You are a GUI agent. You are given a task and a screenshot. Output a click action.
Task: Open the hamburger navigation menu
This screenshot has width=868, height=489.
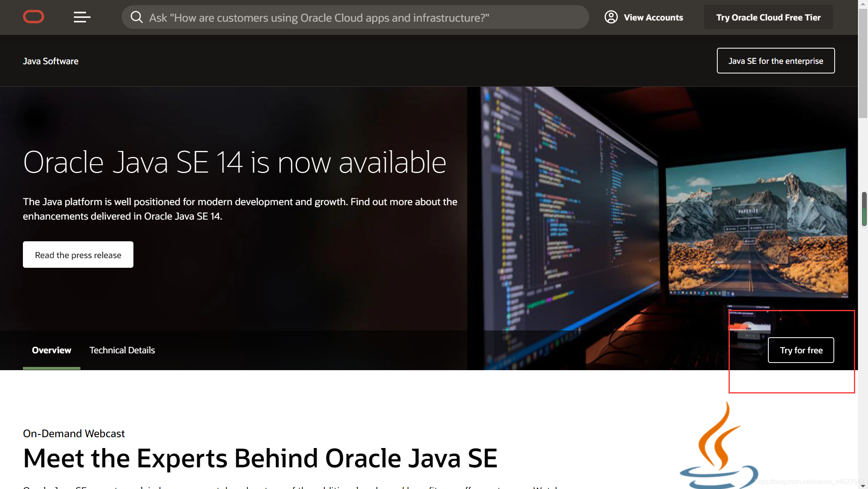[82, 17]
